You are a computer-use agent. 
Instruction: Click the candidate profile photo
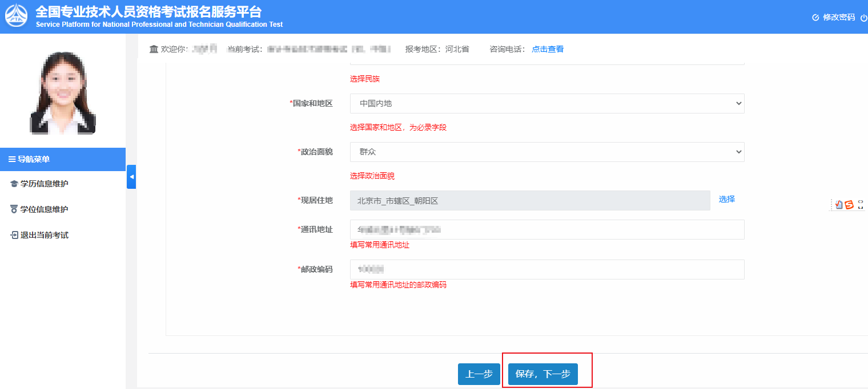click(63, 91)
